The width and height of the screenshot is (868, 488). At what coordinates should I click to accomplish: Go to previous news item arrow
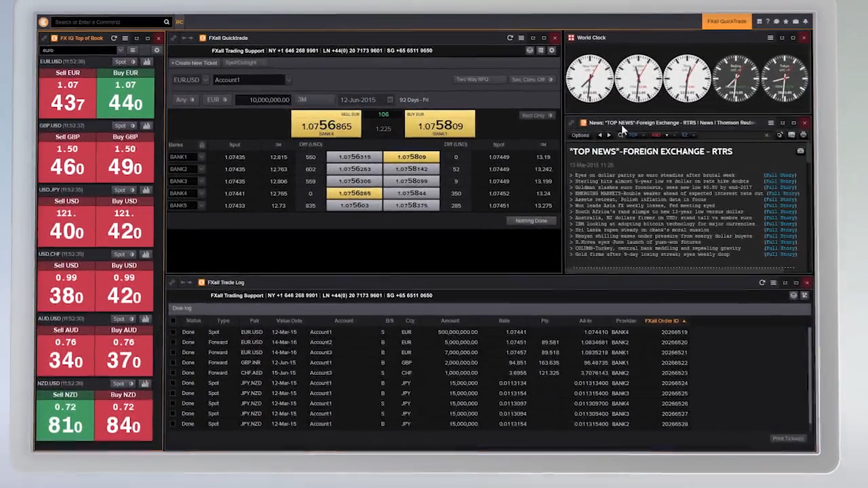tap(599, 135)
